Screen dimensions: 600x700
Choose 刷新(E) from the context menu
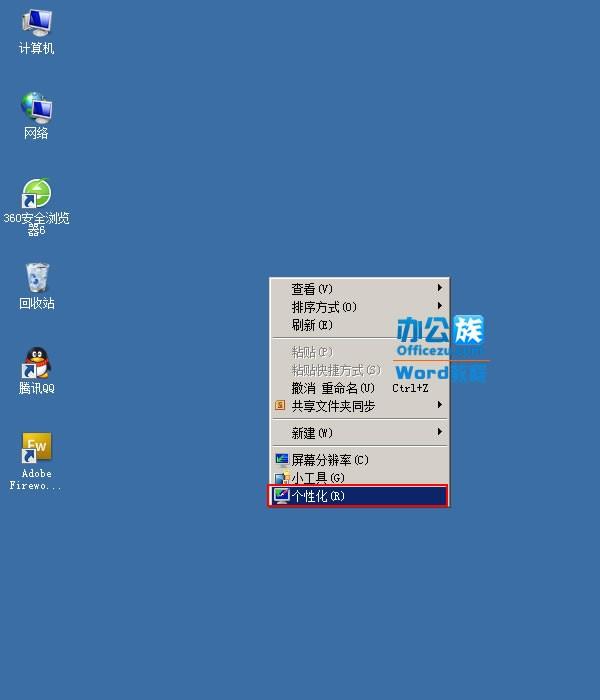point(360,325)
